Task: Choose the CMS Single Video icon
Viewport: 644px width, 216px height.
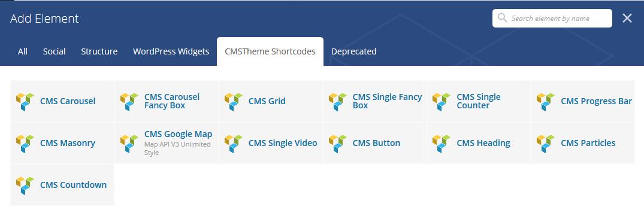Action: [x=233, y=144]
